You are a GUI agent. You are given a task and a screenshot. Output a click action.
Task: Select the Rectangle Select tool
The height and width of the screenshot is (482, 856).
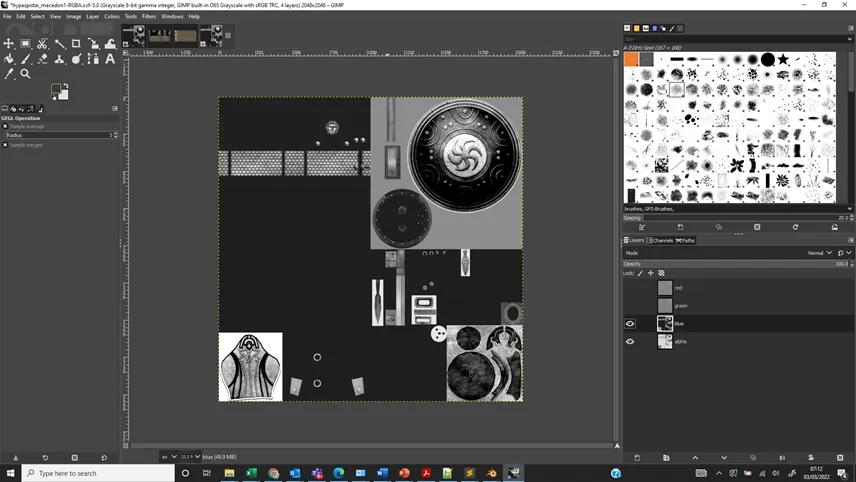25,43
